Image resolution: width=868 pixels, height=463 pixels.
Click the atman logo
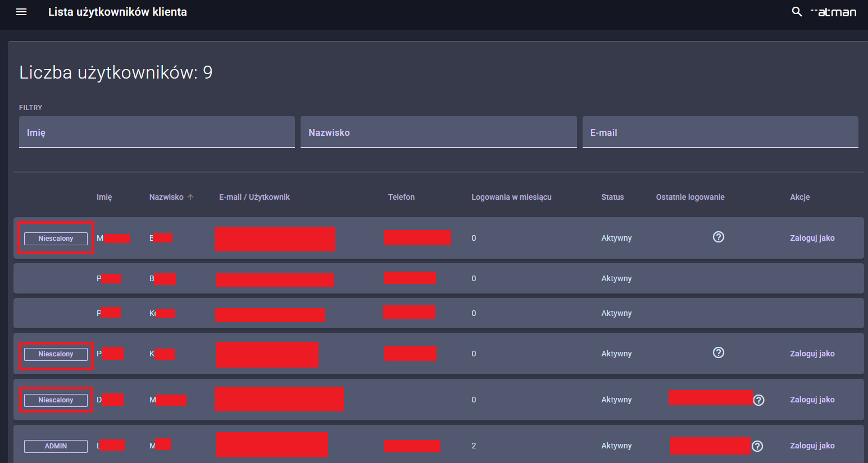tap(834, 12)
